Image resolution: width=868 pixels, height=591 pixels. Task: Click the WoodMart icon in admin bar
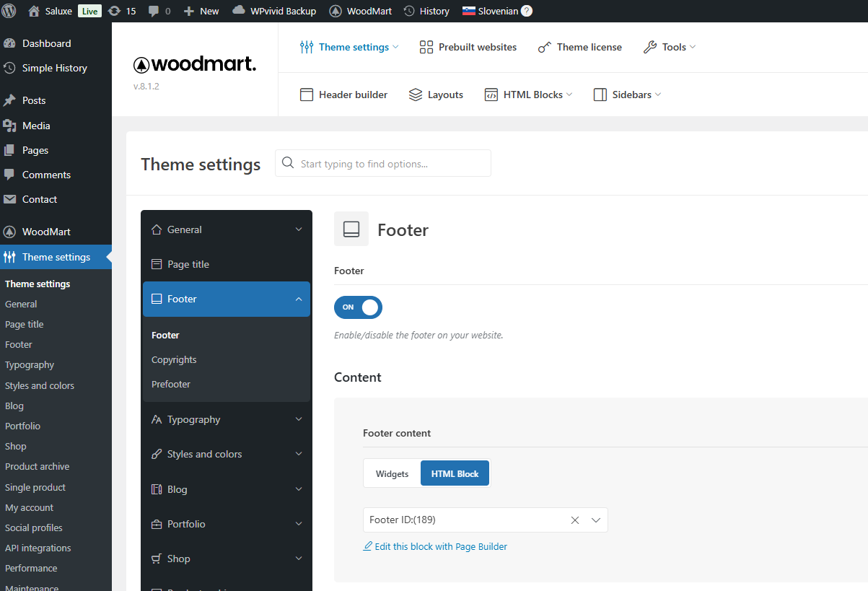[336, 11]
